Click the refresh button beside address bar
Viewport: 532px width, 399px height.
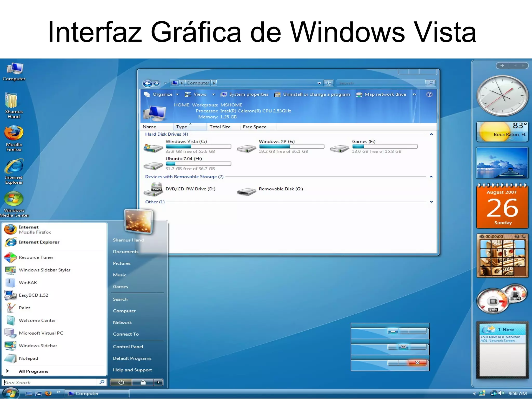pyautogui.click(x=329, y=83)
